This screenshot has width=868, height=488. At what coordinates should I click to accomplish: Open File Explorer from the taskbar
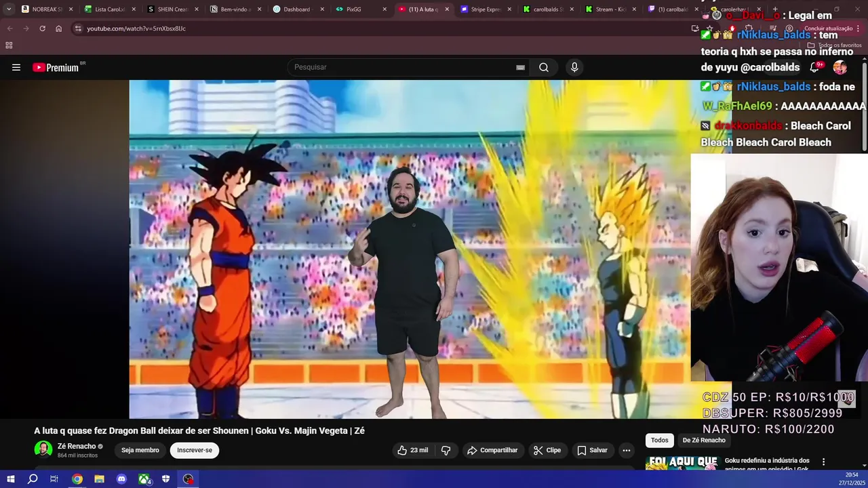(99, 479)
